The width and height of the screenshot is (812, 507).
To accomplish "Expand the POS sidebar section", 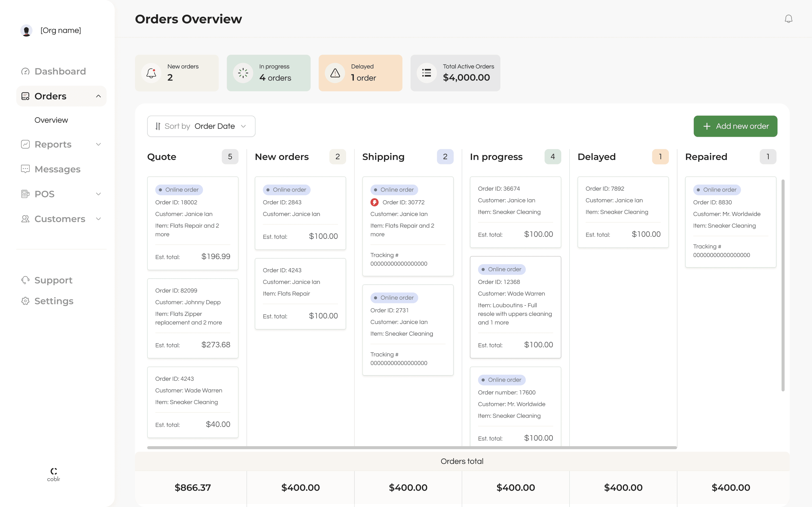I will pyautogui.click(x=98, y=194).
